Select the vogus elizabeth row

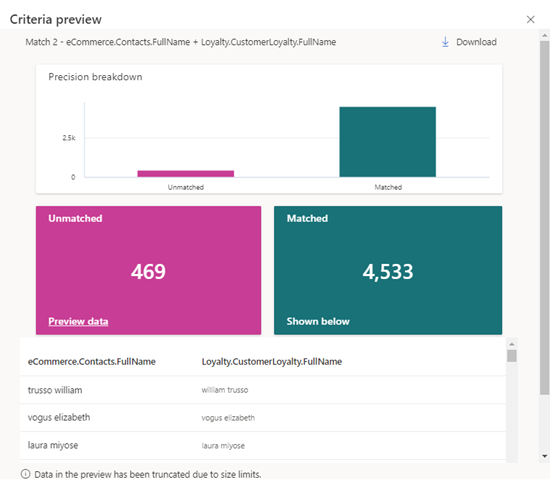point(263,418)
